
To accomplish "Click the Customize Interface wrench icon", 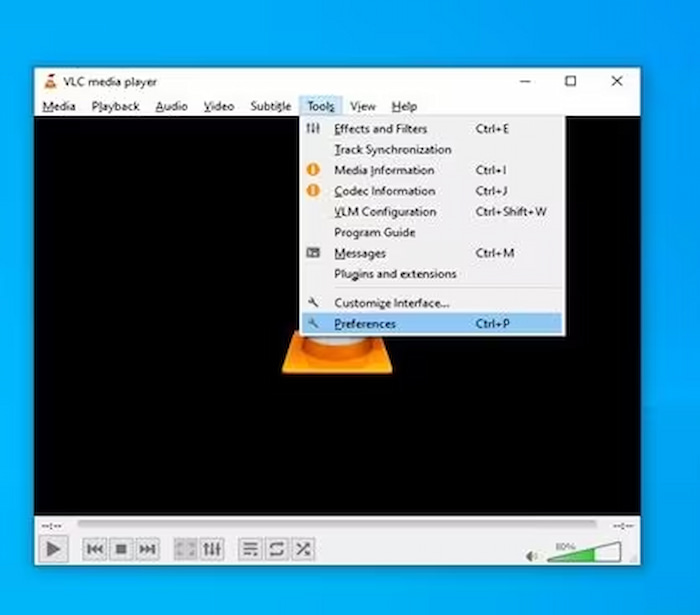I will (313, 302).
